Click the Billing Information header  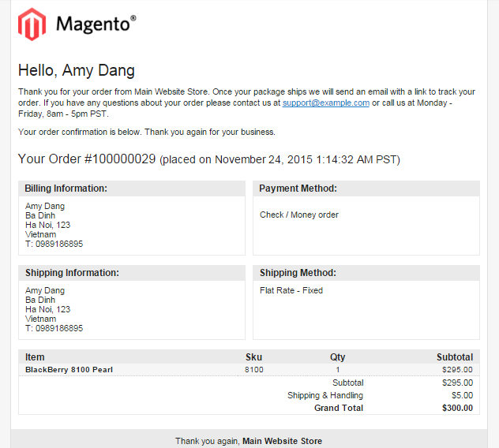click(x=66, y=189)
